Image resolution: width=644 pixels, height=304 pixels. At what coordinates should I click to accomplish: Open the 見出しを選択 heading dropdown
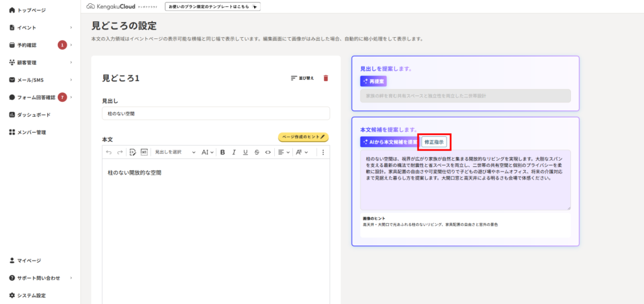click(x=175, y=152)
